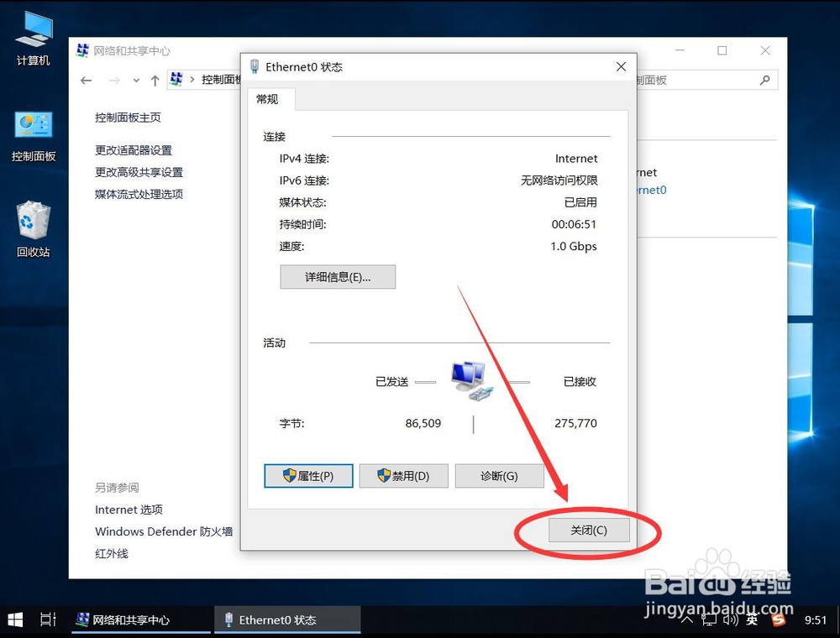
Task: Click the 诊断(G) diagnose button
Action: pos(499,476)
